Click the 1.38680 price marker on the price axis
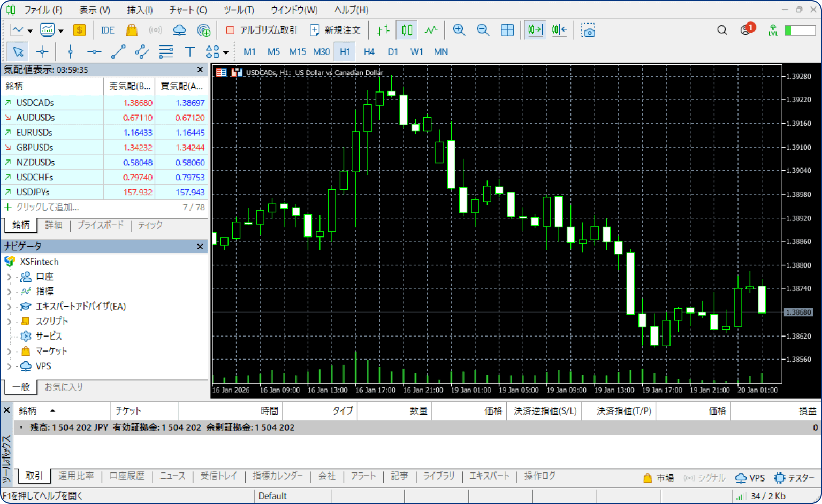This screenshot has width=822, height=504. pos(798,312)
